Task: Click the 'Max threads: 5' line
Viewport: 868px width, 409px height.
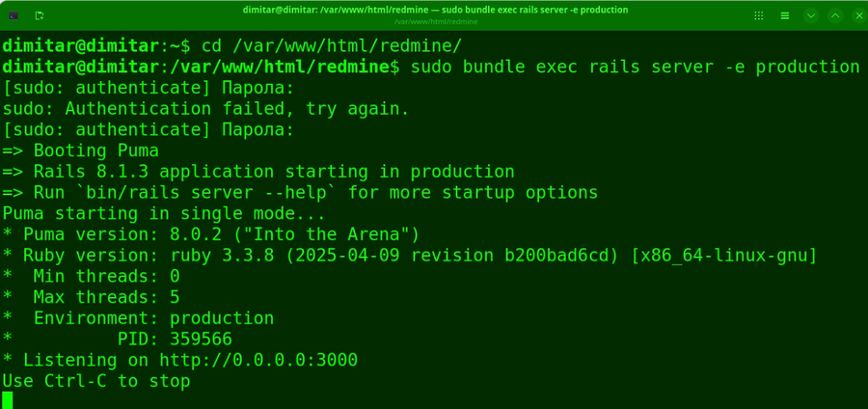Action: click(x=91, y=297)
